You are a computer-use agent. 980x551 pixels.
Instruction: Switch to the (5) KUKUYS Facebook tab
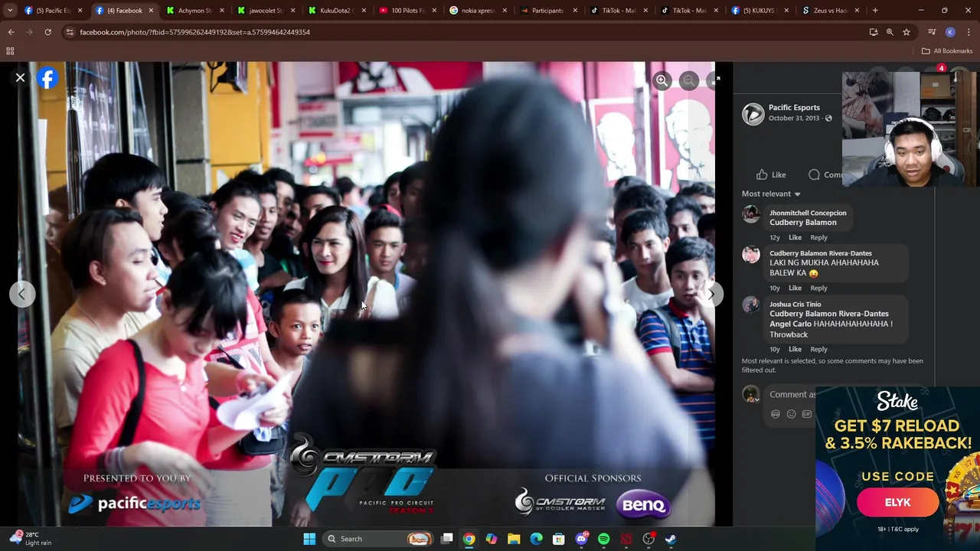point(759,11)
